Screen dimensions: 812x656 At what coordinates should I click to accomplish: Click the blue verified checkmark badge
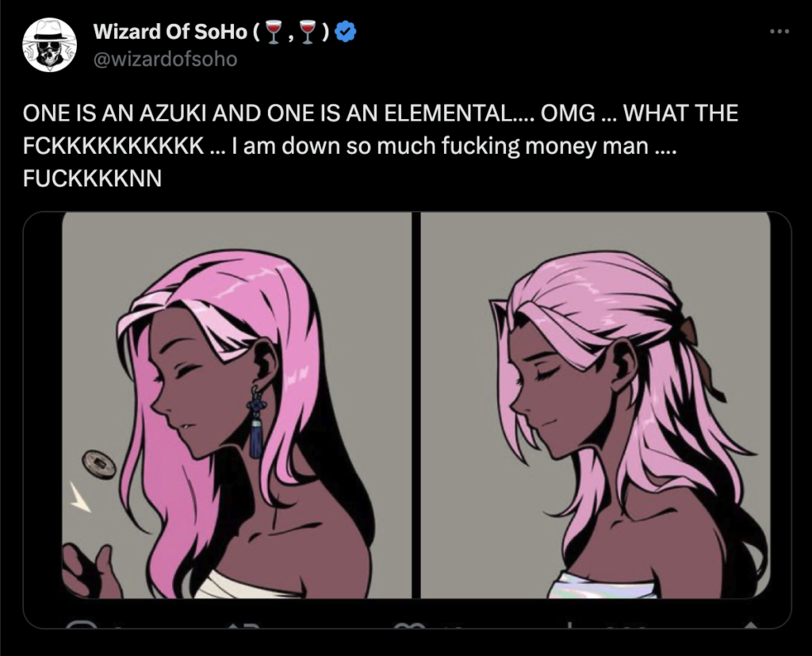(x=346, y=33)
